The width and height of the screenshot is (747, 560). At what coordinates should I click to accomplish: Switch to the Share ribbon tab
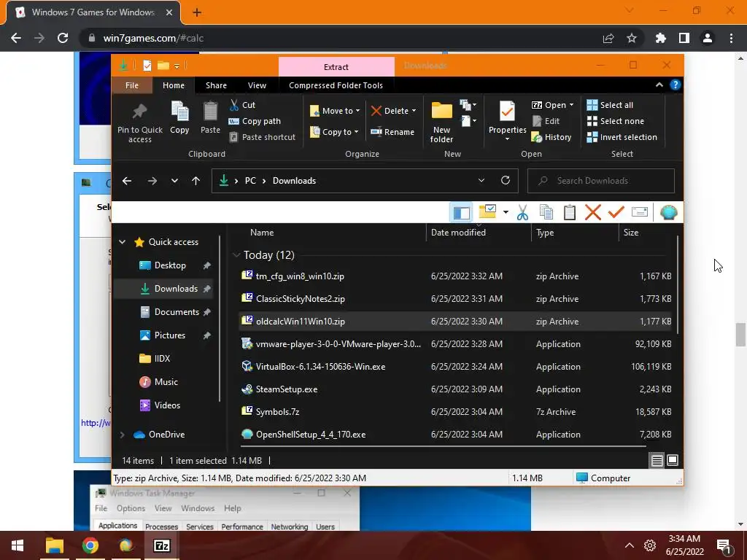[216, 85]
